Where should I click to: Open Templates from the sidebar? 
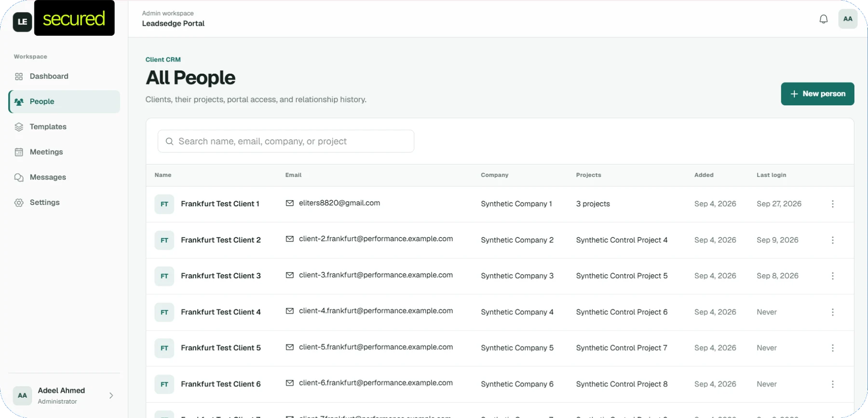[64, 127]
